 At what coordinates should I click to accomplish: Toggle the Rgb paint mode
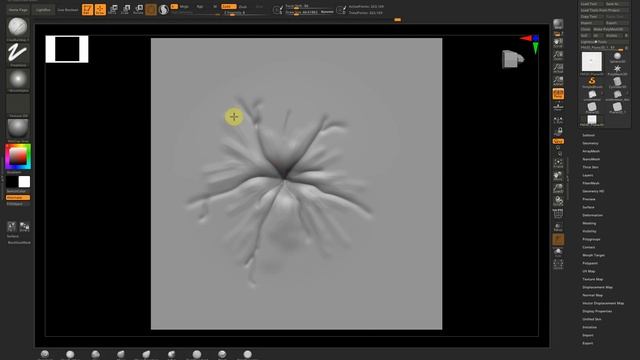click(x=200, y=7)
